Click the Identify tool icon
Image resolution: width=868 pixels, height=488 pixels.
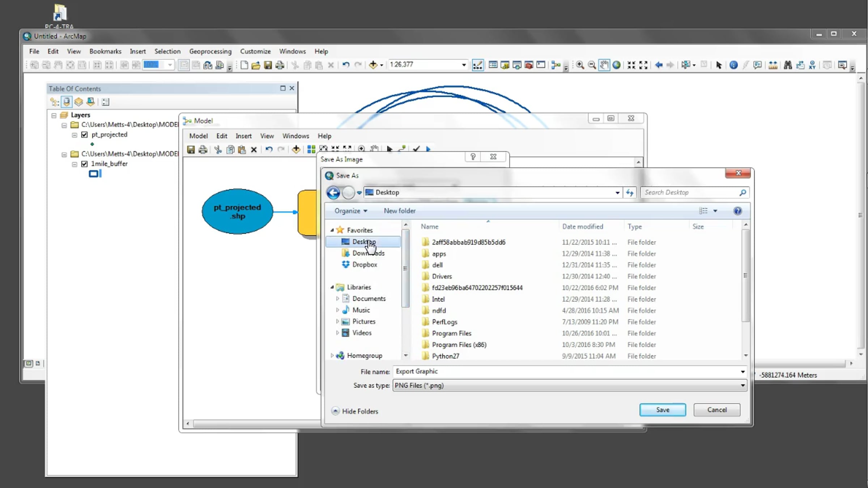click(x=733, y=65)
